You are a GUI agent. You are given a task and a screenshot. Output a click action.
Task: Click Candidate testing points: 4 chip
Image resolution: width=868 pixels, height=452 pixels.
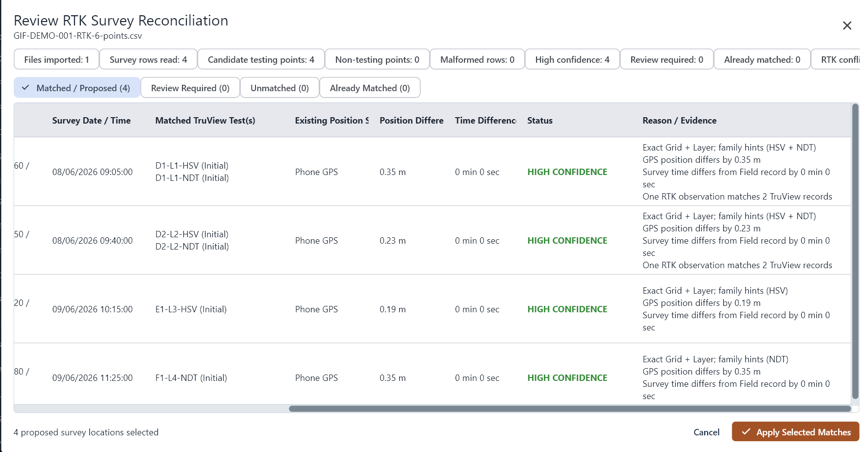click(x=261, y=59)
